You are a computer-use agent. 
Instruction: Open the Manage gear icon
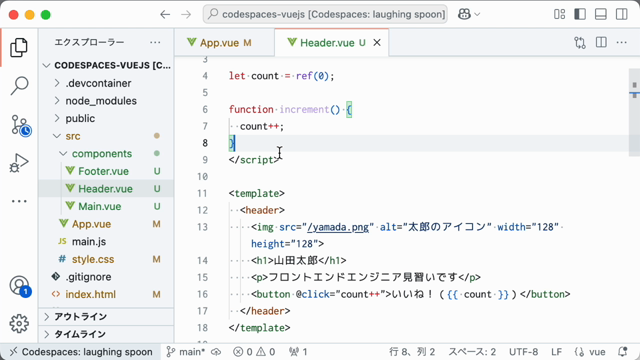(x=19, y=324)
